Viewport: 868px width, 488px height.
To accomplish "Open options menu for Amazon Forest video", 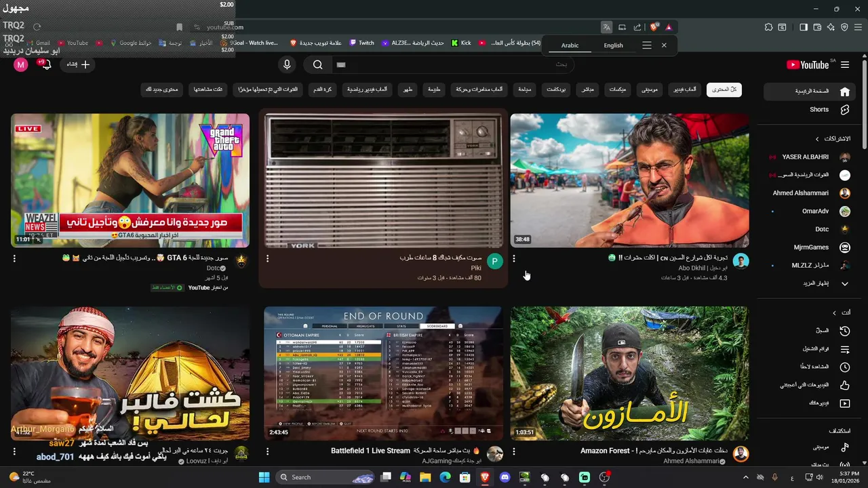I will tap(514, 451).
